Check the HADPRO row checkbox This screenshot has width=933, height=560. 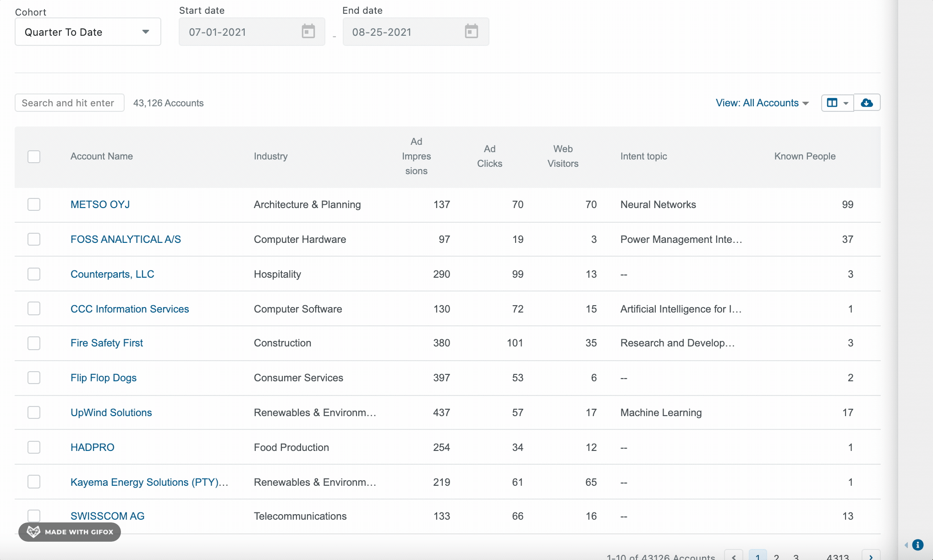[x=34, y=447]
